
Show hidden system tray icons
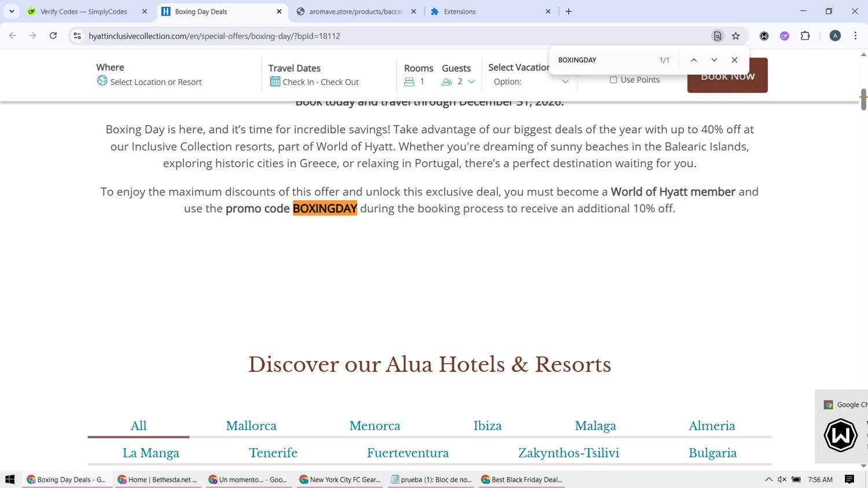(x=768, y=479)
